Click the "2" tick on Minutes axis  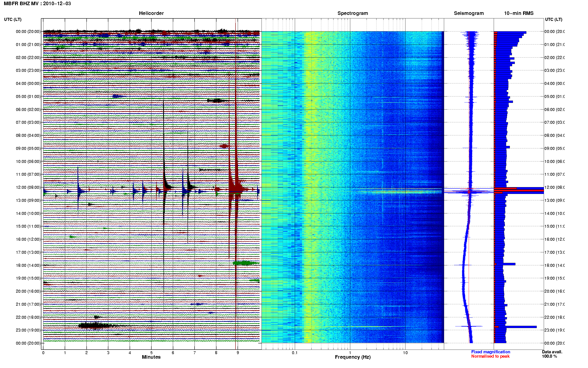point(87,353)
